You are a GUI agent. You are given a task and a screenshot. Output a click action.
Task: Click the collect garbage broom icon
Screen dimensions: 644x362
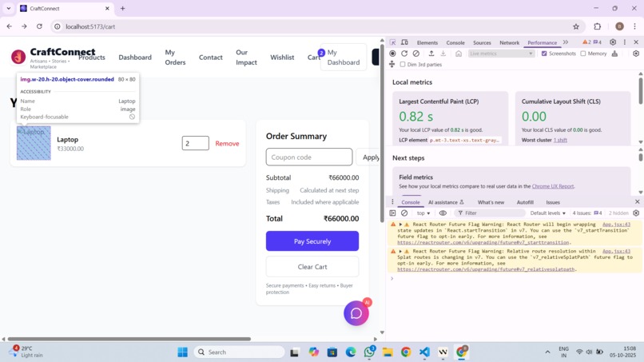pos(615,54)
